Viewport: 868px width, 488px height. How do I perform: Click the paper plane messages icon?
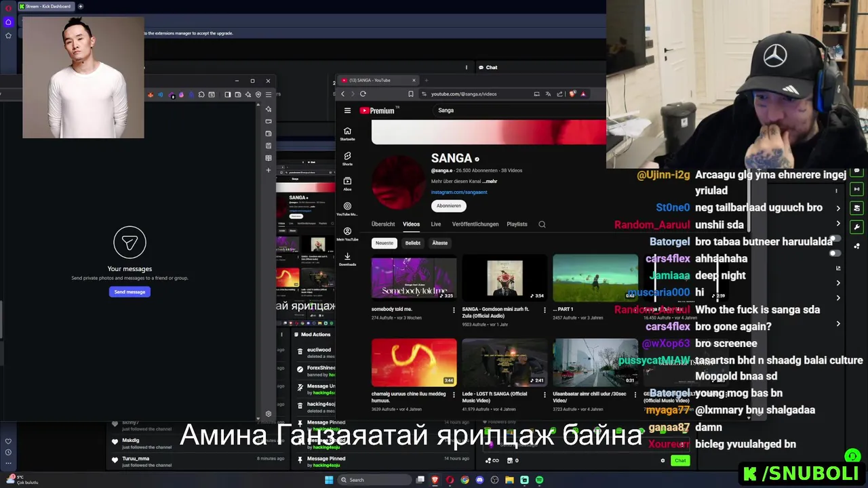click(130, 243)
